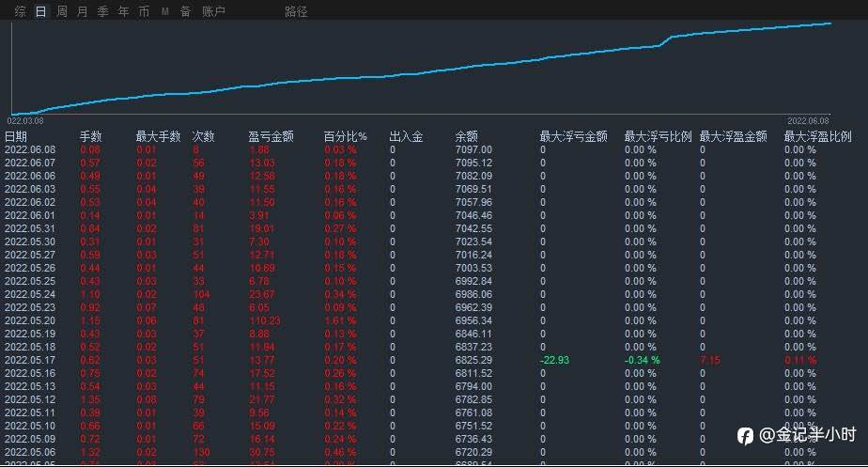Click the Facebook logo in the watermark

(745, 436)
